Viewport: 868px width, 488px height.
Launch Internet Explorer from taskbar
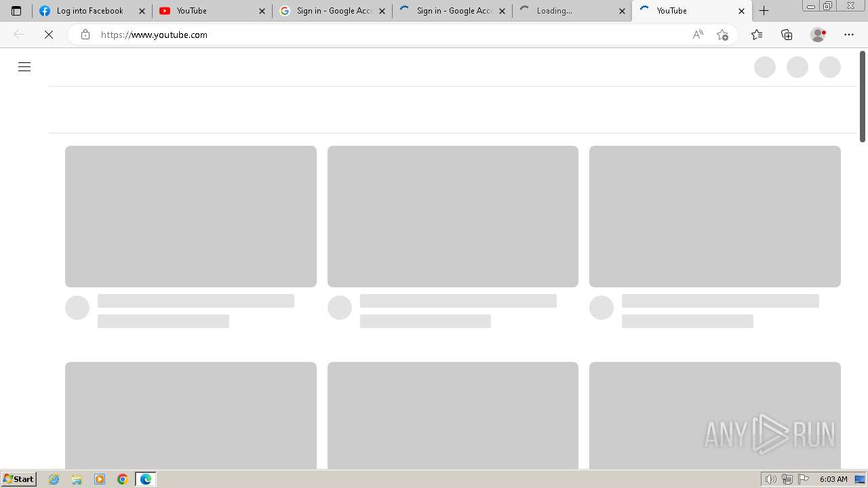54,479
